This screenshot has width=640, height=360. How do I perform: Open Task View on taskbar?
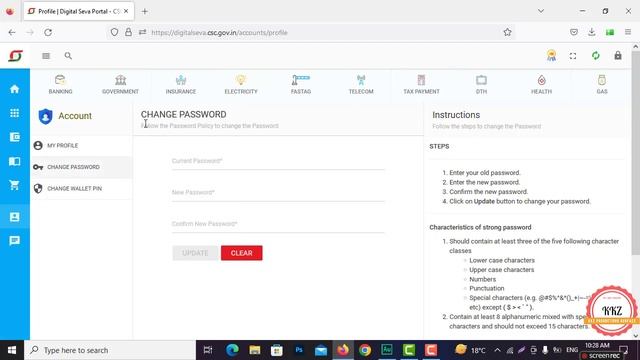tap(208, 350)
